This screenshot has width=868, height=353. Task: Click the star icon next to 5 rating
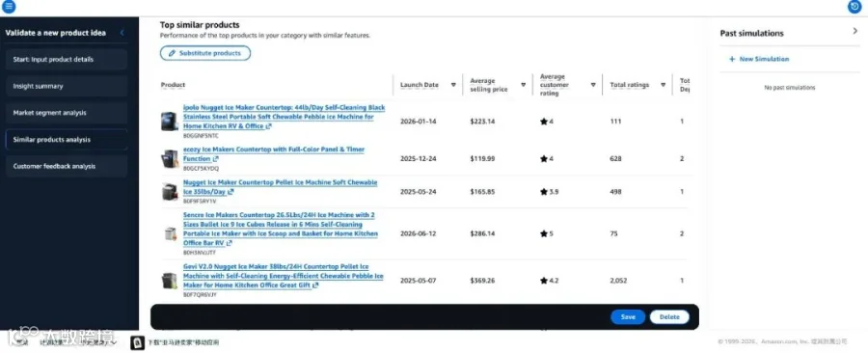click(544, 234)
